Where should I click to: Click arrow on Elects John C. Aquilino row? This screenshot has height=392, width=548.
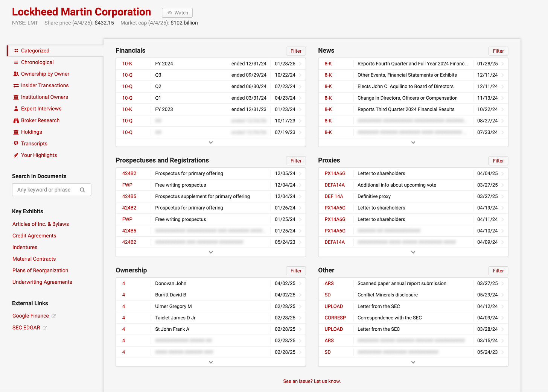(x=503, y=87)
